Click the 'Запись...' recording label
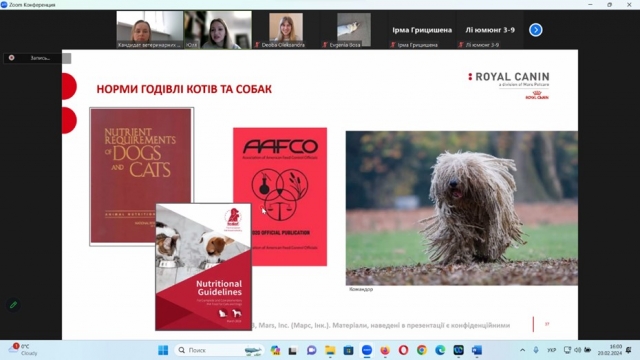The width and height of the screenshot is (640, 360). [x=40, y=58]
